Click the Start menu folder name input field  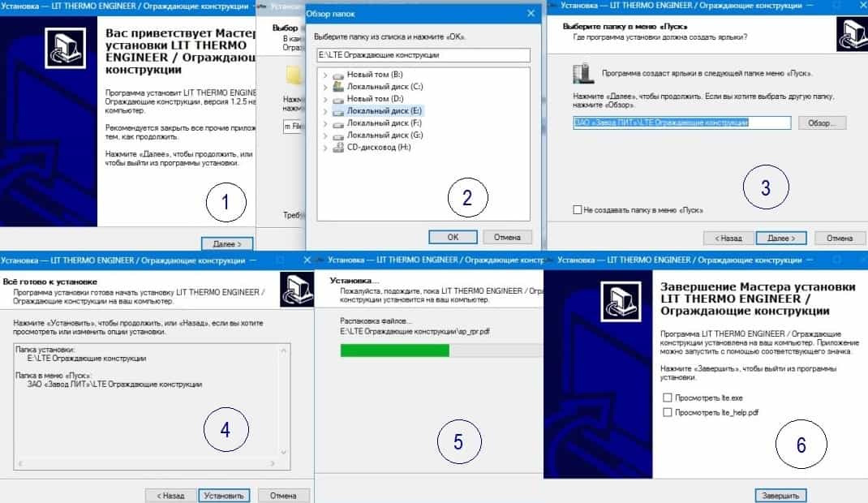click(681, 123)
